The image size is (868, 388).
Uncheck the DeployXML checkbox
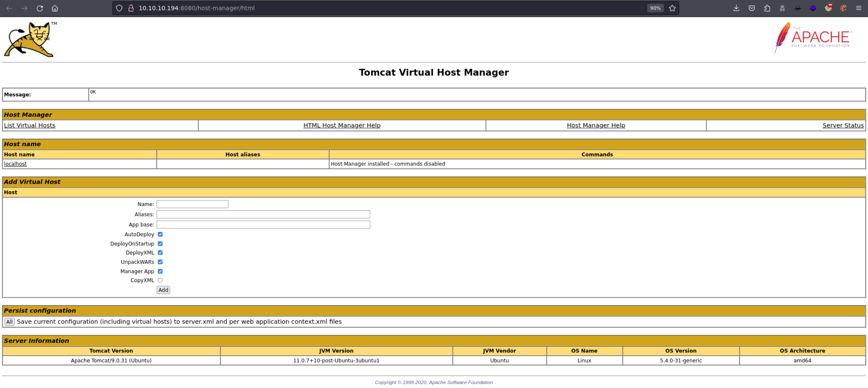pyautogui.click(x=160, y=253)
